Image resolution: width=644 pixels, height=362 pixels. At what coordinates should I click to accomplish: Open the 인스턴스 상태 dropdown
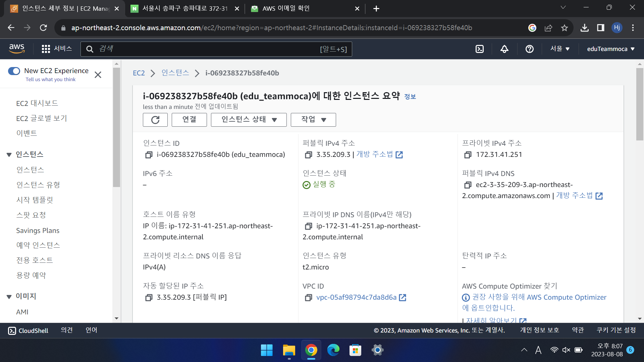coord(249,120)
